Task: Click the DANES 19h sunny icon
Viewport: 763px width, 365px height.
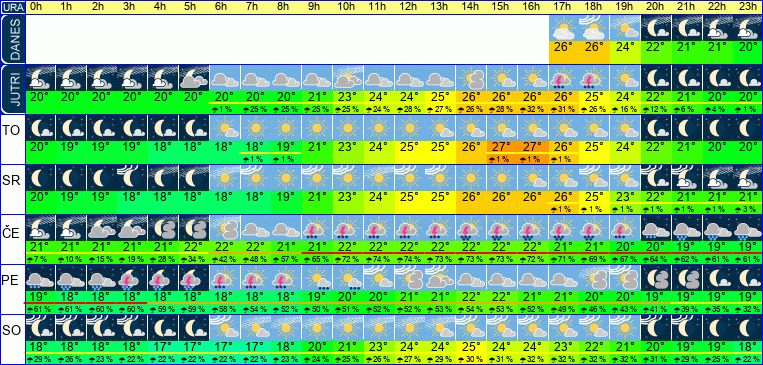Action: [x=625, y=28]
